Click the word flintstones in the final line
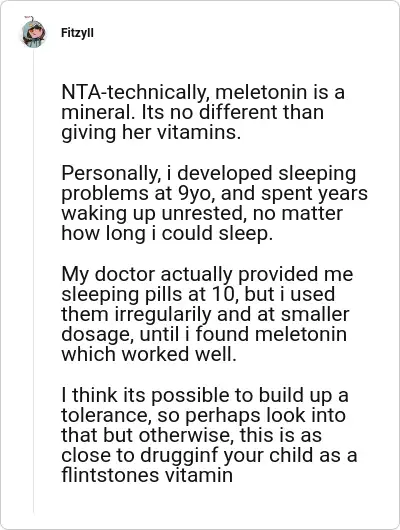 click(x=110, y=475)
